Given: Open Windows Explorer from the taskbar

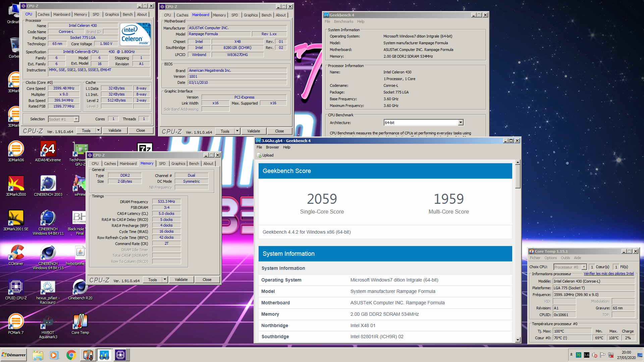Looking at the screenshot, I should pos(38,355).
